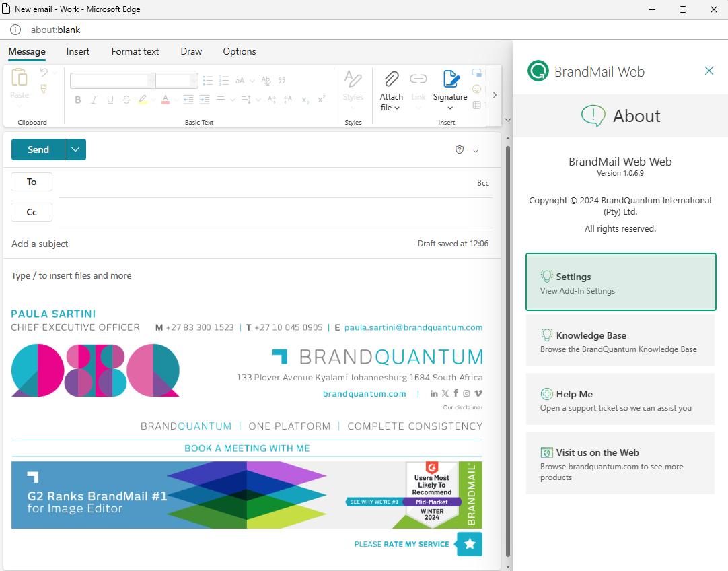The height and width of the screenshot is (571, 728).
Task: Open the Signature menu
Action: tap(450, 91)
